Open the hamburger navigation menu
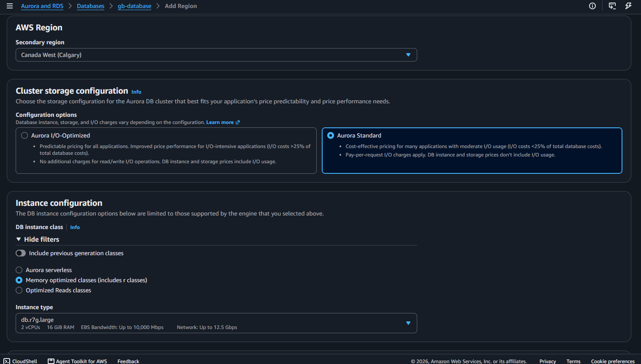 click(10, 6)
